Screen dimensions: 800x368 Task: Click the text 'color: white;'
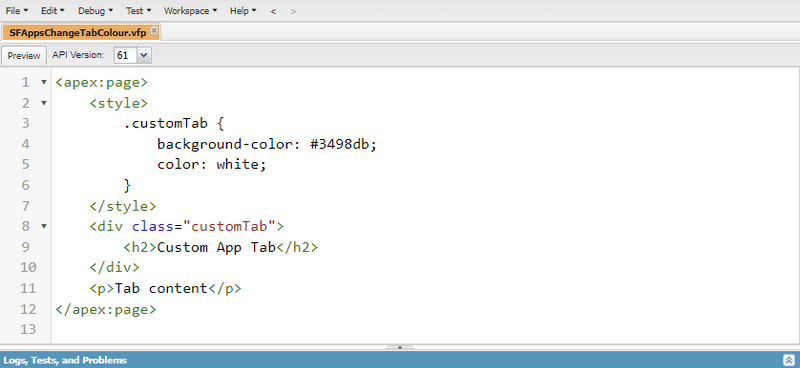click(212, 165)
